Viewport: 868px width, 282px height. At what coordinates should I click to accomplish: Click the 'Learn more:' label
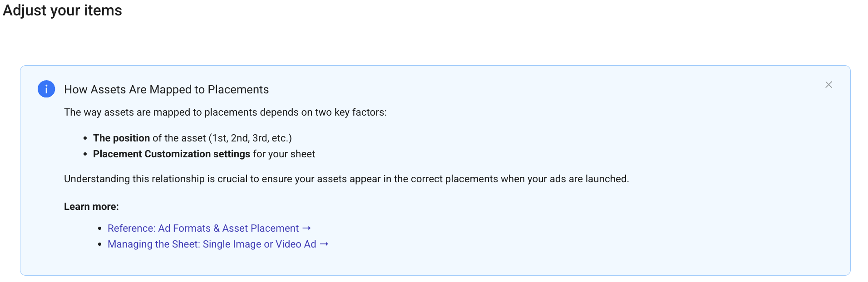point(91,207)
